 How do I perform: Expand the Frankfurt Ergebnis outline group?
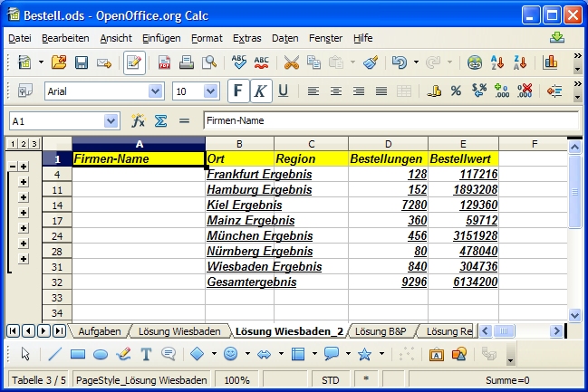tap(24, 181)
